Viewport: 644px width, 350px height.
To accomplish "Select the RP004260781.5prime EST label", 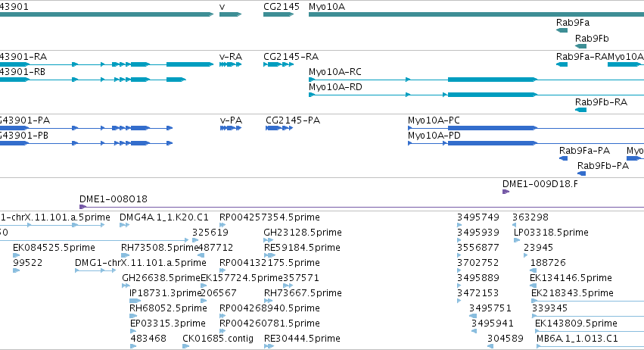I will [270, 324].
